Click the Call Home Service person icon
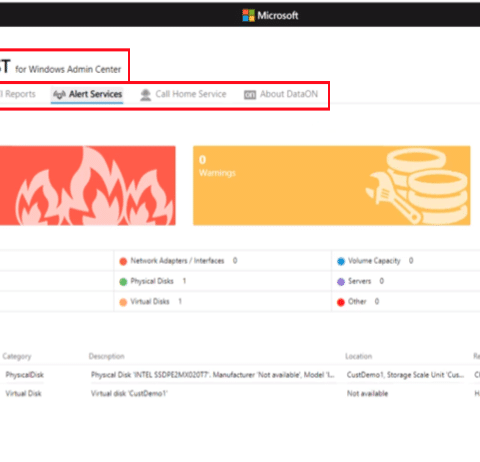Viewport: 480px width, 462px height. [145, 95]
